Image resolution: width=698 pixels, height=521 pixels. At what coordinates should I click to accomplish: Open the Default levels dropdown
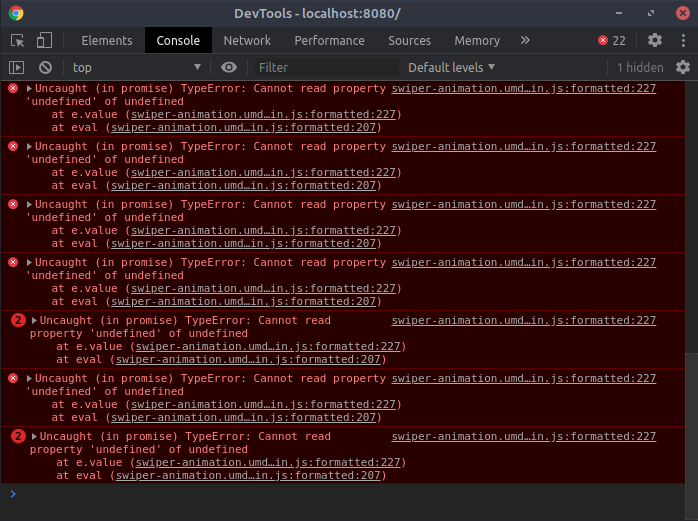click(x=451, y=68)
